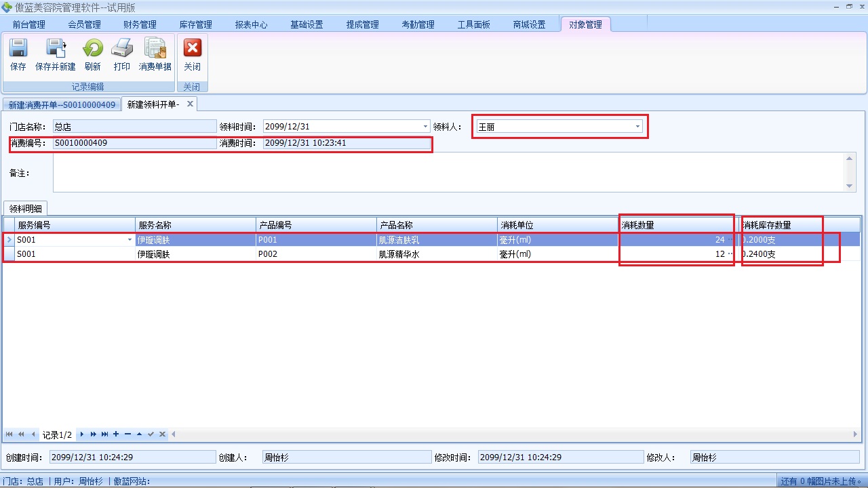Go to next record in navigator
The width and height of the screenshot is (868, 488).
(x=82, y=434)
